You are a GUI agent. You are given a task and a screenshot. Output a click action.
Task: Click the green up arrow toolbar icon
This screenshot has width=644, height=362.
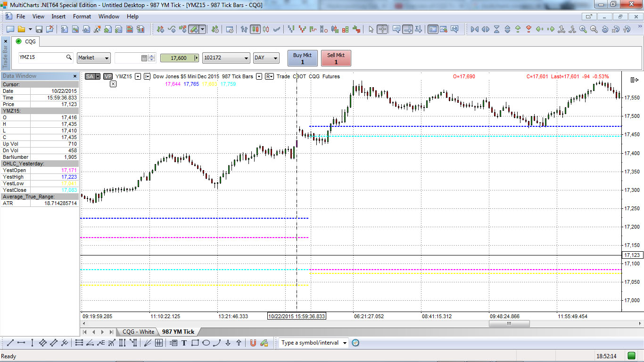[518, 29]
